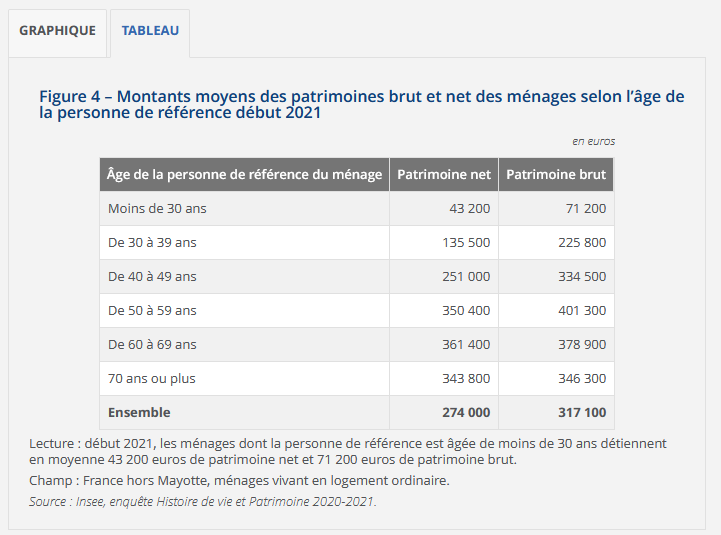Image resolution: width=721 pixels, height=535 pixels.
Task: Click the 'en euros' unit label
Action: coord(593,141)
